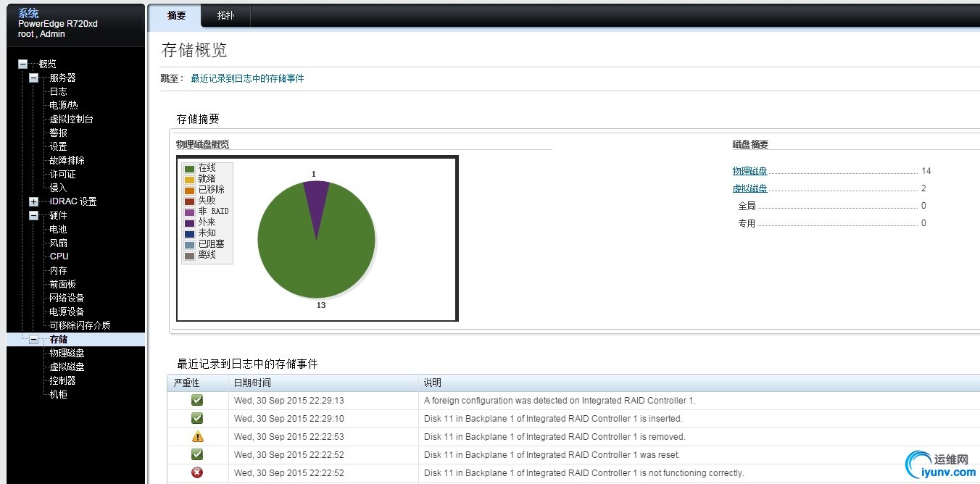
Task: Click the red 失败 legend swatch
Action: 189,201
